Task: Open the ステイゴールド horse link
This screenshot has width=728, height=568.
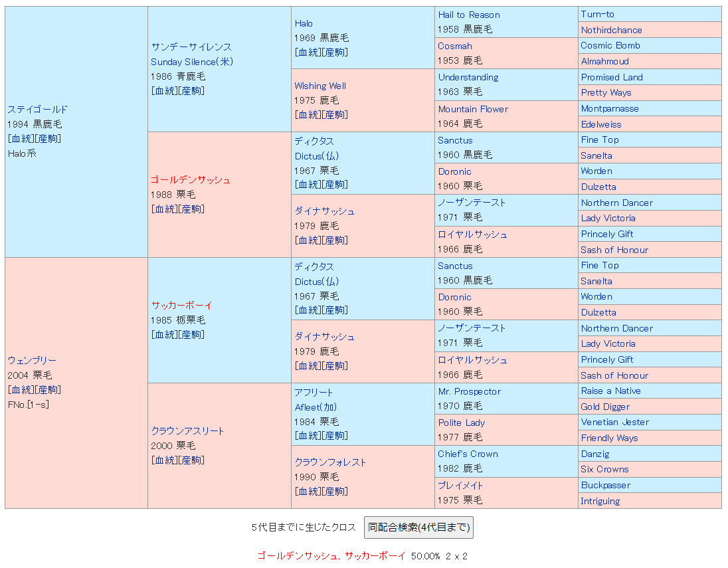Action: point(38,110)
